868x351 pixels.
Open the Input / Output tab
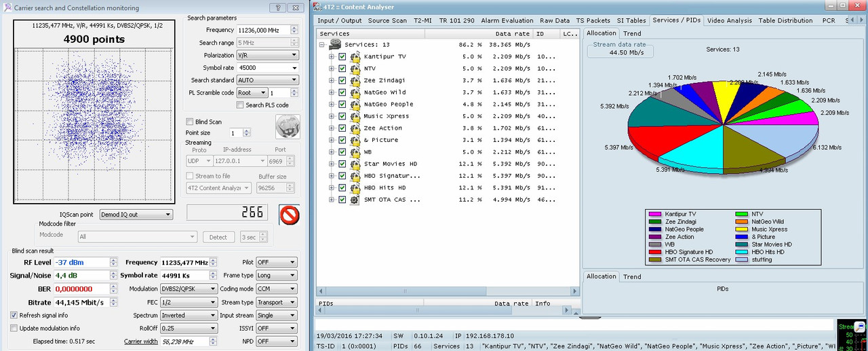[340, 20]
